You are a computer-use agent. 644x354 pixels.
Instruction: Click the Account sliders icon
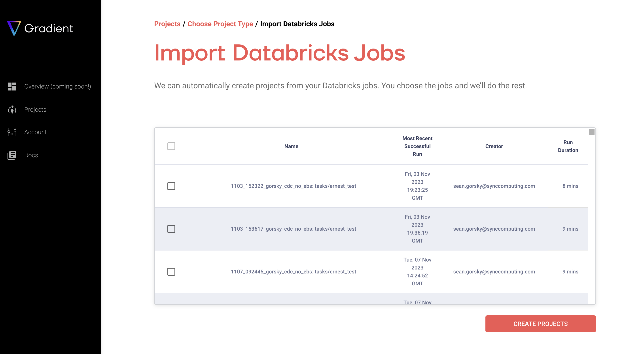(12, 132)
